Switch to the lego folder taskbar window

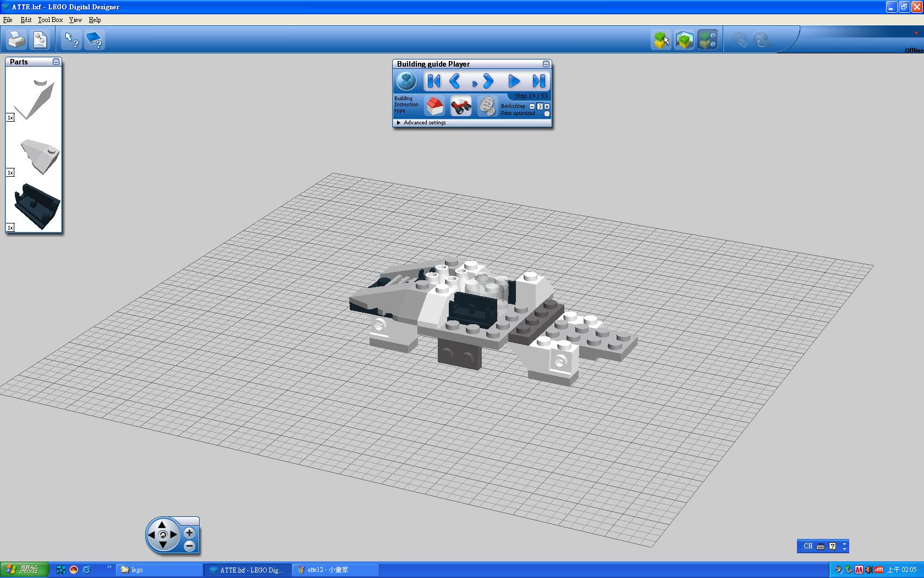click(x=159, y=570)
